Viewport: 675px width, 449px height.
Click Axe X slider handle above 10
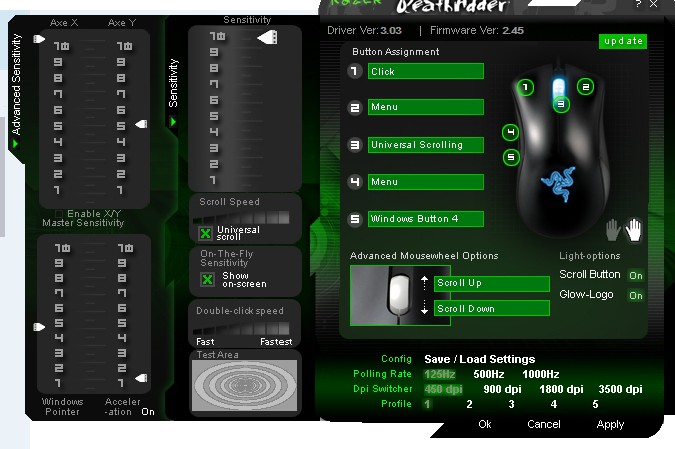39,39
